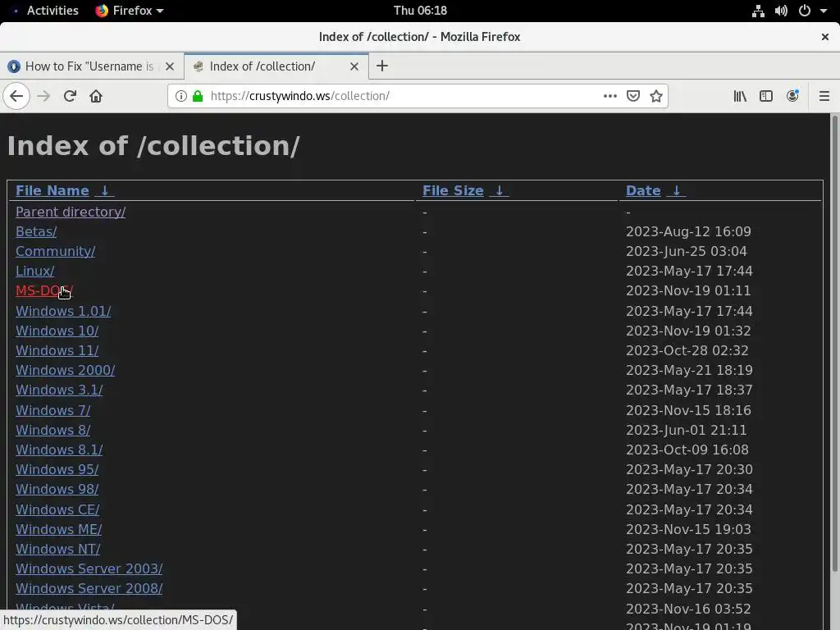Select the 'Index of /collection/' tab
Viewport: 840px width, 630px height.
tap(262, 66)
